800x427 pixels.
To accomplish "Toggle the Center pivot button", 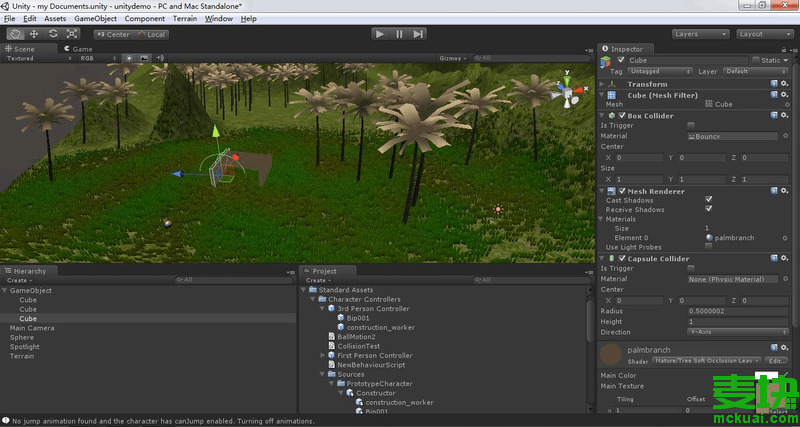I will [113, 34].
